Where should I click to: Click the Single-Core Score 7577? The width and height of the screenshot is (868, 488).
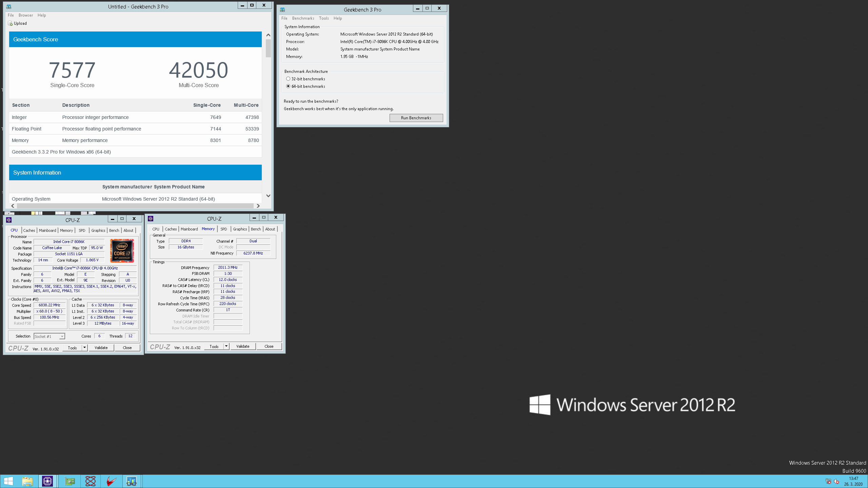pos(72,70)
